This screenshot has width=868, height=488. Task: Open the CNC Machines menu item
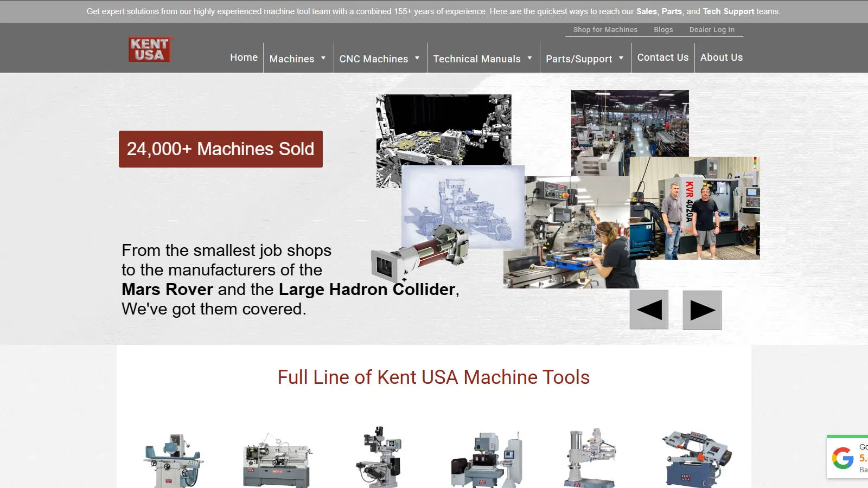click(374, 59)
